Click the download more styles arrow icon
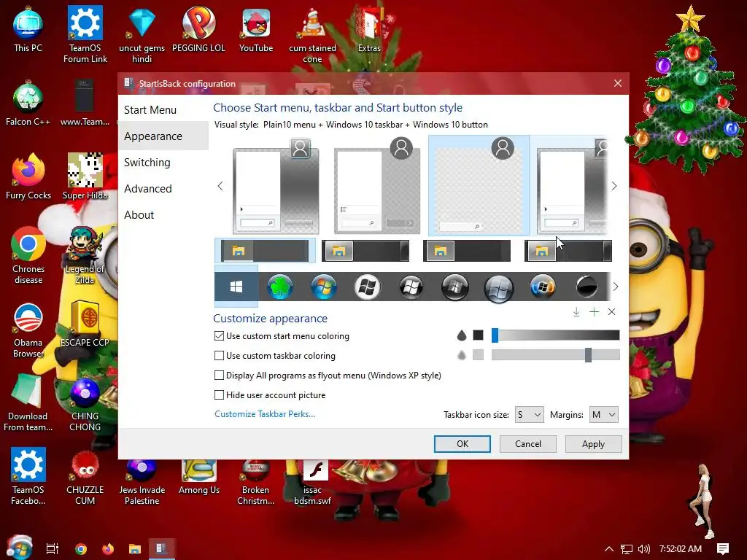Image resolution: width=747 pixels, height=560 pixels. pos(576,312)
